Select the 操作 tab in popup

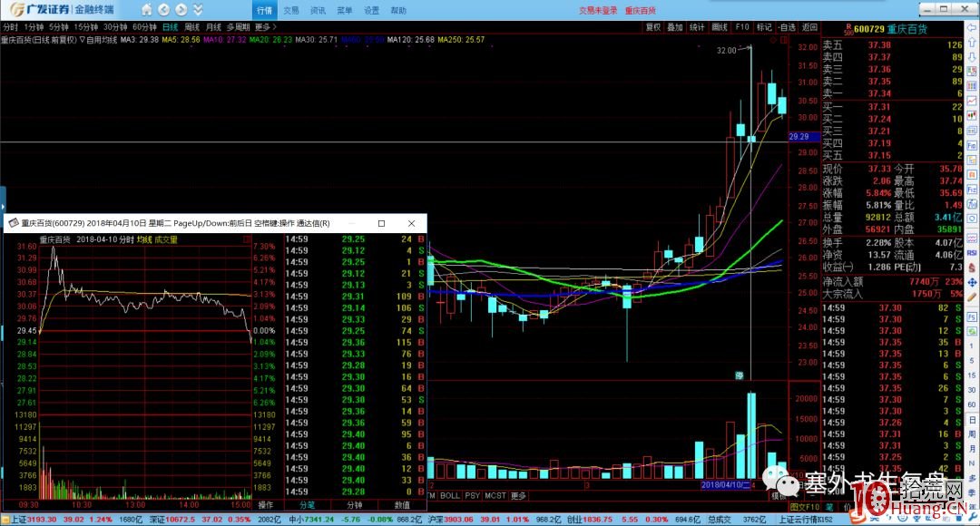pos(266,505)
